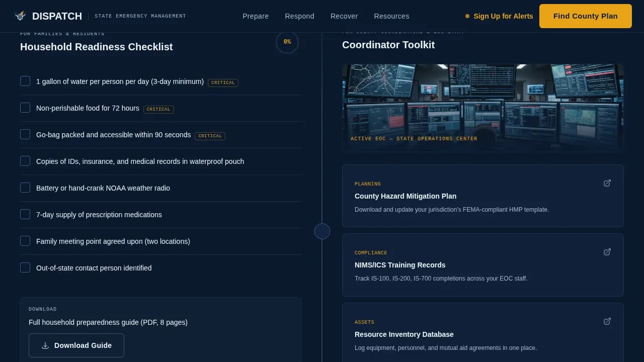The height and width of the screenshot is (362, 644).
Task: Check the out-of-state contact person item
Action: (25, 267)
